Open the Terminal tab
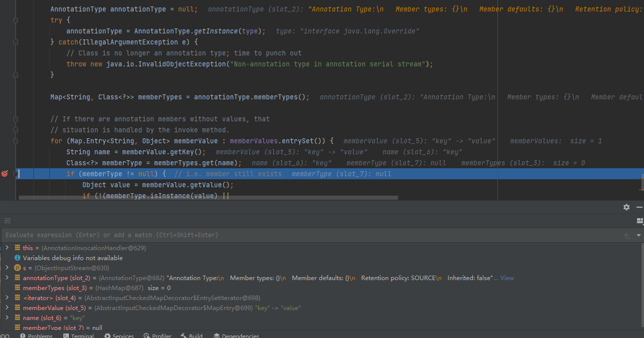Screen dimensions: 644x338 [79, 336]
